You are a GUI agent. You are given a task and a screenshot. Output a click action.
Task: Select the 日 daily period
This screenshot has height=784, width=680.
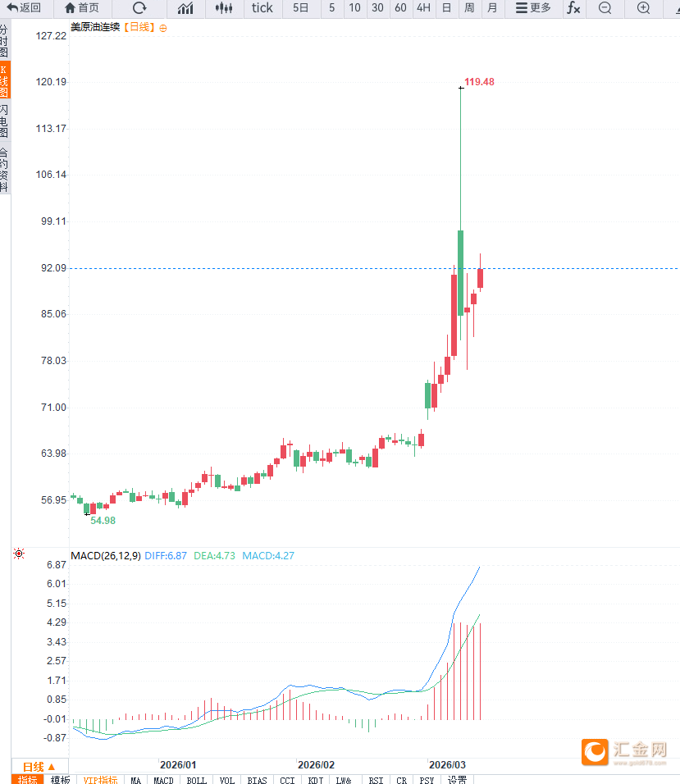click(x=446, y=8)
